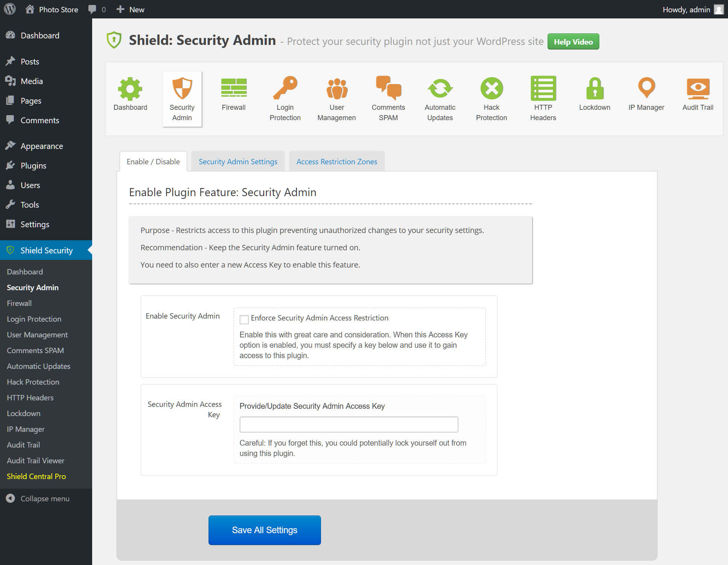Open Lockdown padlock icon

[595, 88]
